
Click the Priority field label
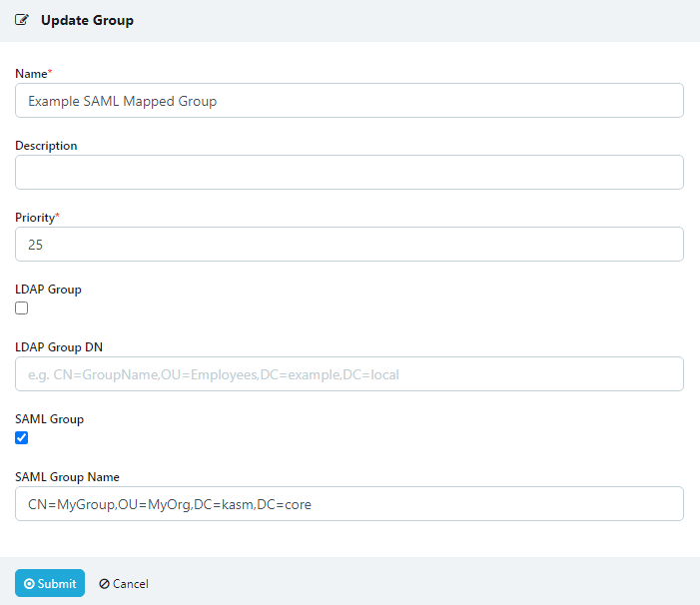tap(35, 218)
